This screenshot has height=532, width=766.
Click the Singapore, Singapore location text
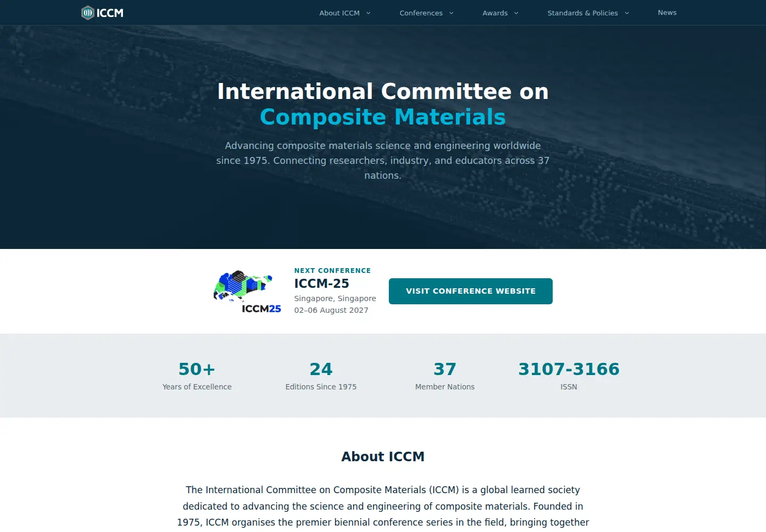tap(335, 298)
